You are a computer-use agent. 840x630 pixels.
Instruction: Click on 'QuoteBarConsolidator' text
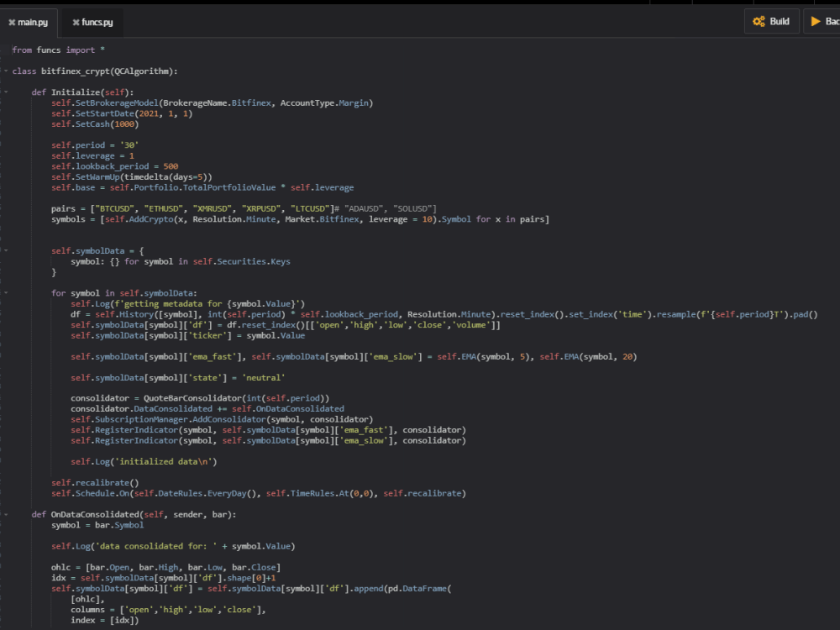pyautogui.click(x=193, y=398)
